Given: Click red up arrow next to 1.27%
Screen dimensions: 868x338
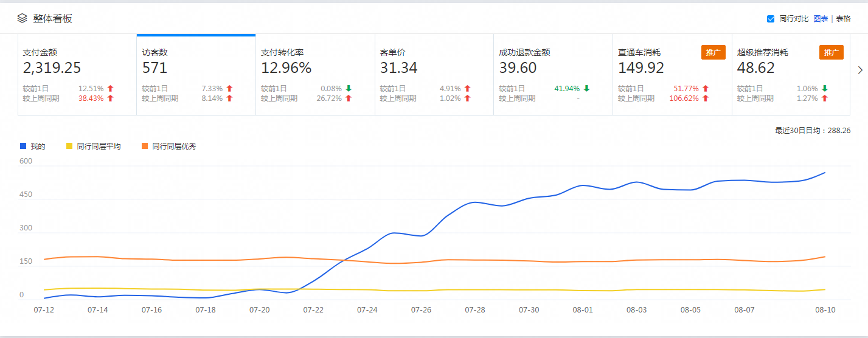Looking at the screenshot, I should pyautogui.click(x=824, y=98).
